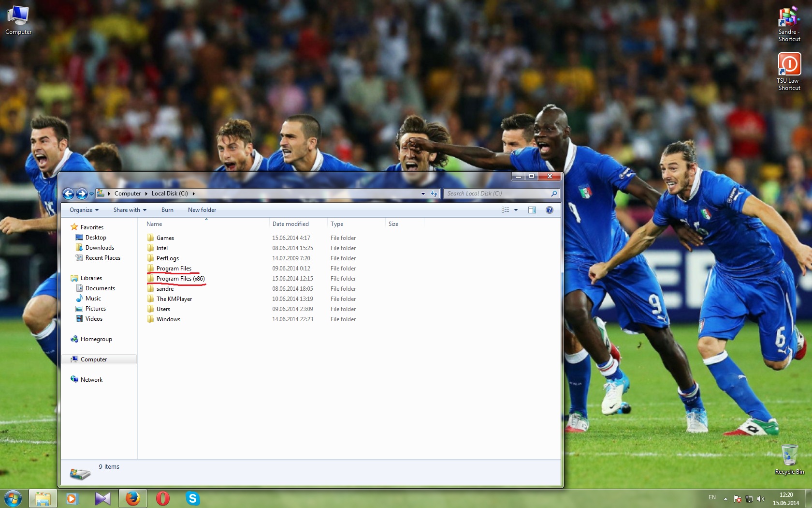Screen dimensions: 812x508
Task: Click the address bar's drive icon
Action: (101, 193)
